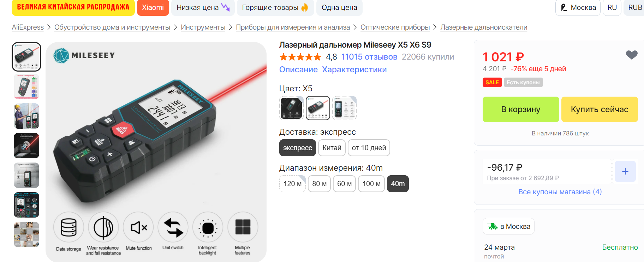
Task: Select the 80 м range option
Action: [319, 184]
